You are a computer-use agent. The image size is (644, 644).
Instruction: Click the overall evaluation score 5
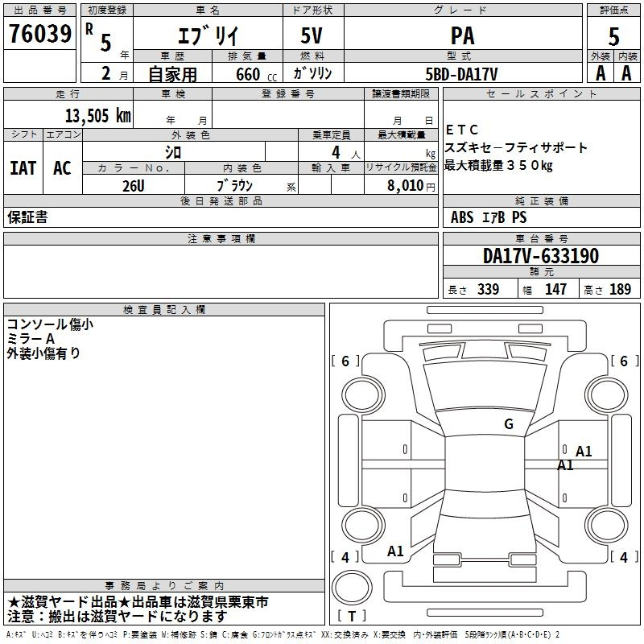613,36
